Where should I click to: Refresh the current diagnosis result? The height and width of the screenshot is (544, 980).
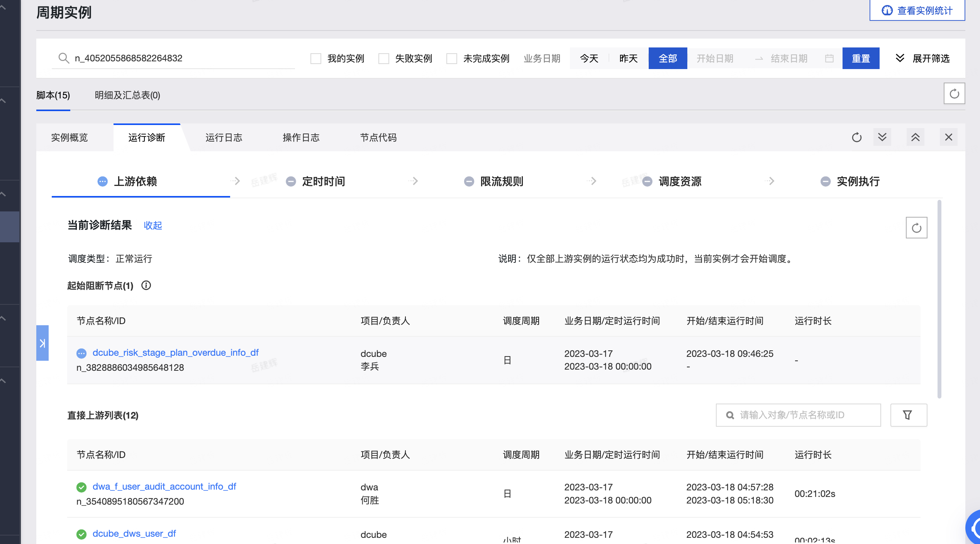click(917, 228)
